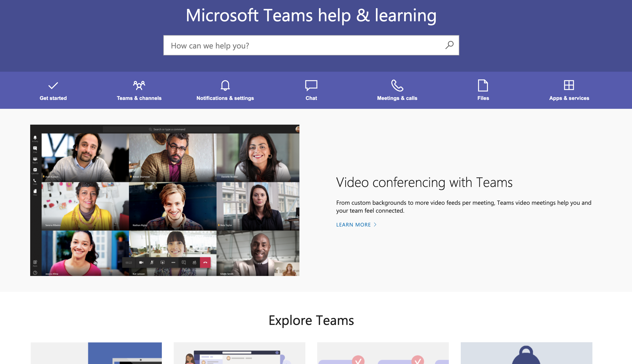Open the second Explore Teams card with chat window

click(239, 353)
